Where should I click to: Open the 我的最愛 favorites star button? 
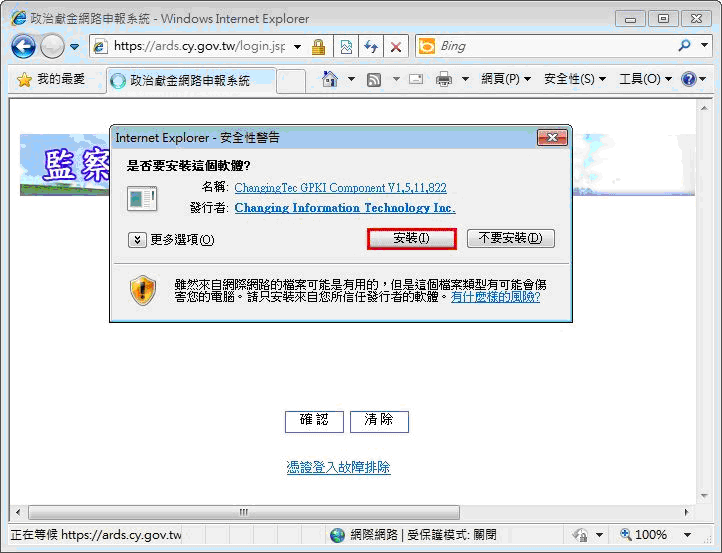50,79
